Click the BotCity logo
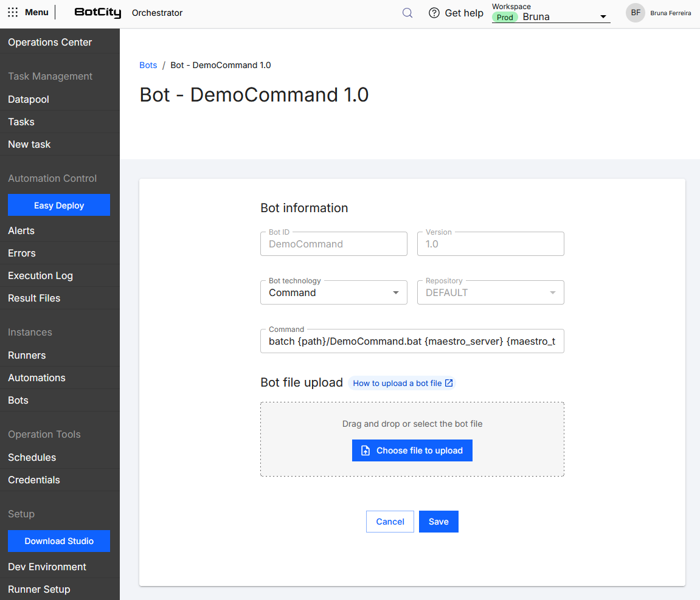 98,13
